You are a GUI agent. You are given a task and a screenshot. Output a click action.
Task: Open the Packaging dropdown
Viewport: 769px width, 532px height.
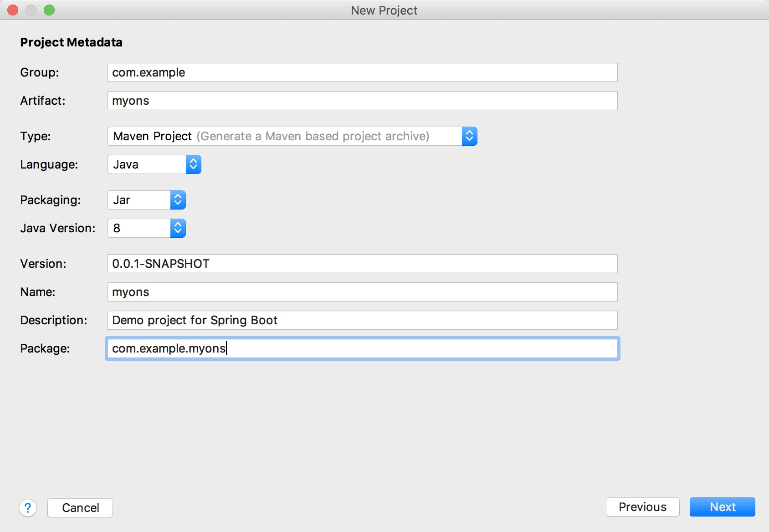tap(178, 200)
